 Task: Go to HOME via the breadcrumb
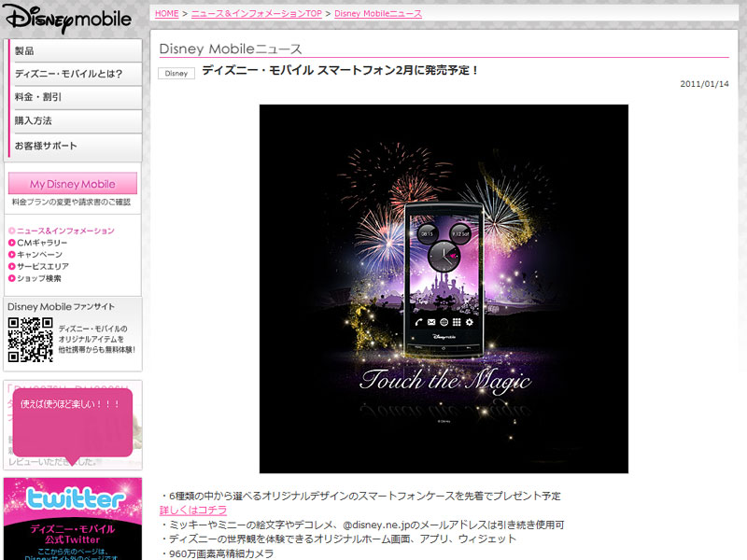coord(167,13)
